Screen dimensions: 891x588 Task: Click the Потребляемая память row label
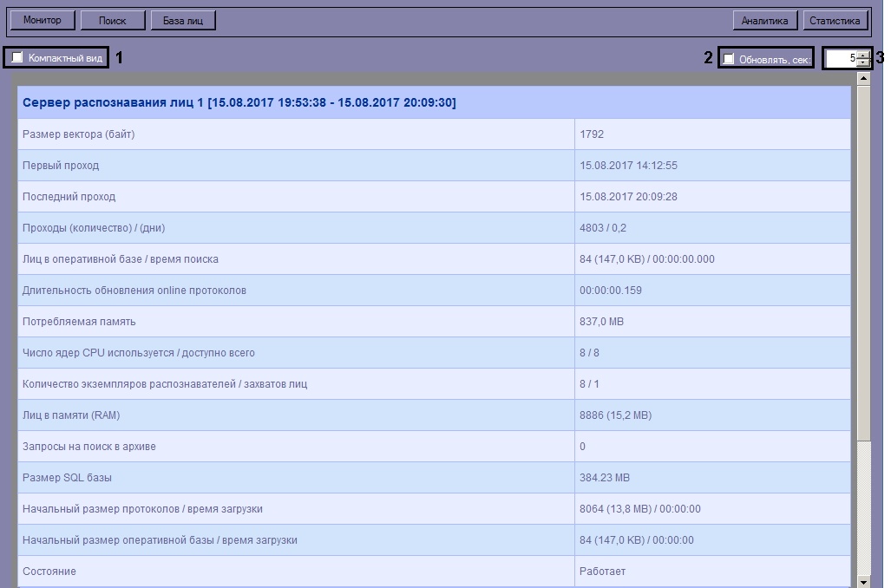79,322
